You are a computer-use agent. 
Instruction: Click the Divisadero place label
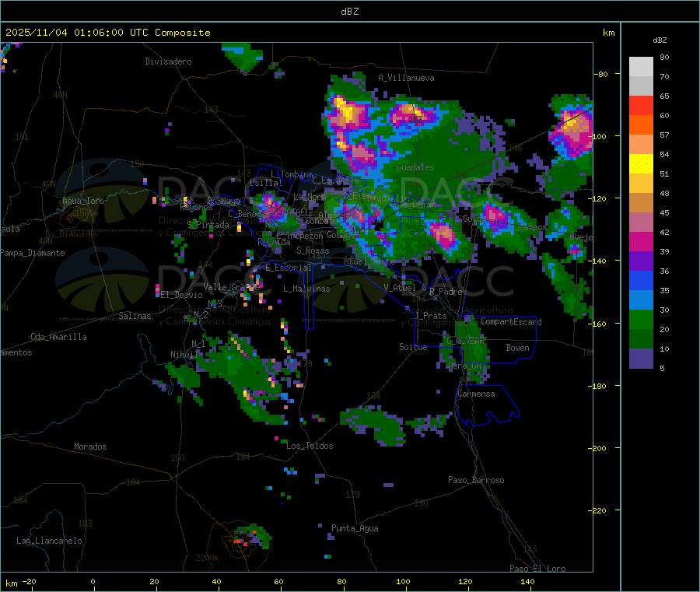(x=168, y=61)
